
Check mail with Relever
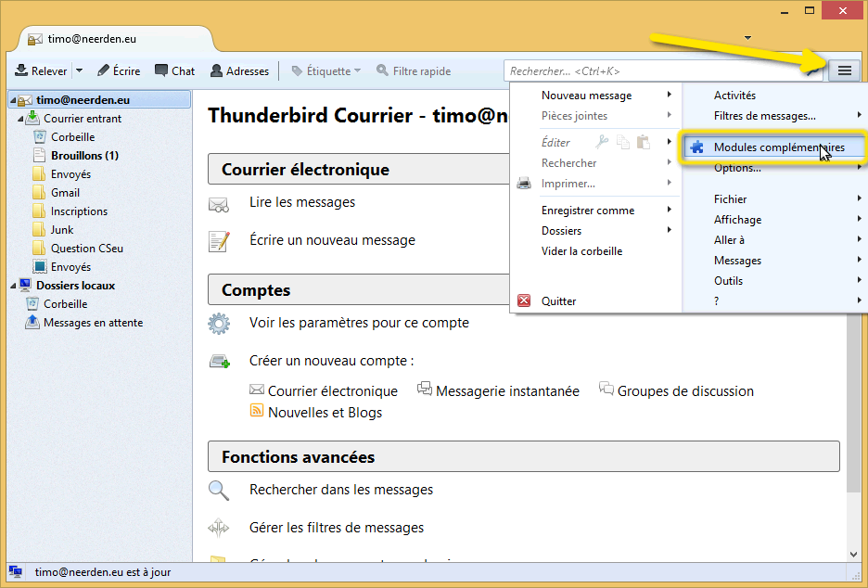coord(44,70)
